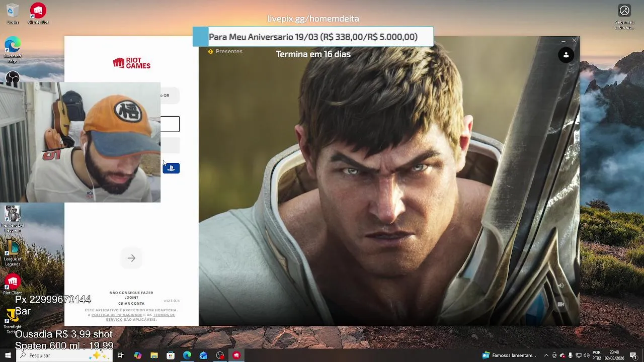
Task: Click the livepix.gg/homemdeita text
Action: (313, 19)
